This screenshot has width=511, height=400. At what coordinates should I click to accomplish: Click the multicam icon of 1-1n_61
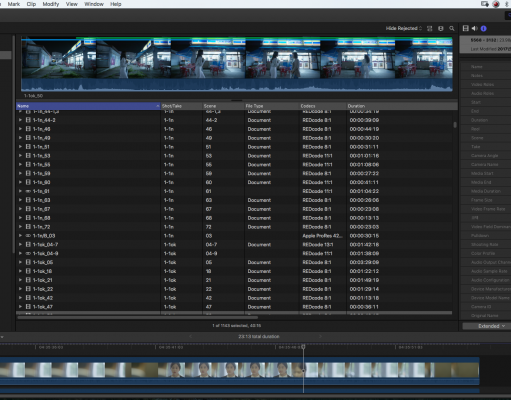pos(28,191)
